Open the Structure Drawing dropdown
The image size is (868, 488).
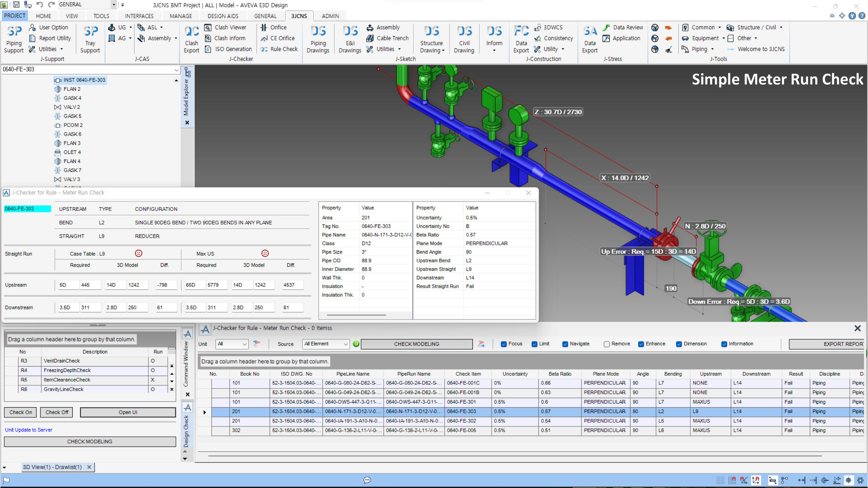coord(431,39)
